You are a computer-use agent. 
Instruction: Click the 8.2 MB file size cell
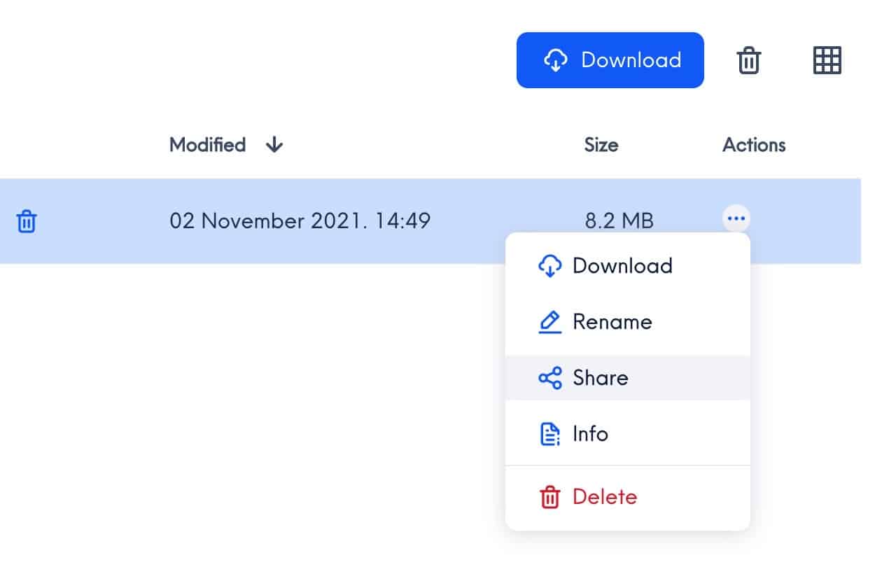619,221
